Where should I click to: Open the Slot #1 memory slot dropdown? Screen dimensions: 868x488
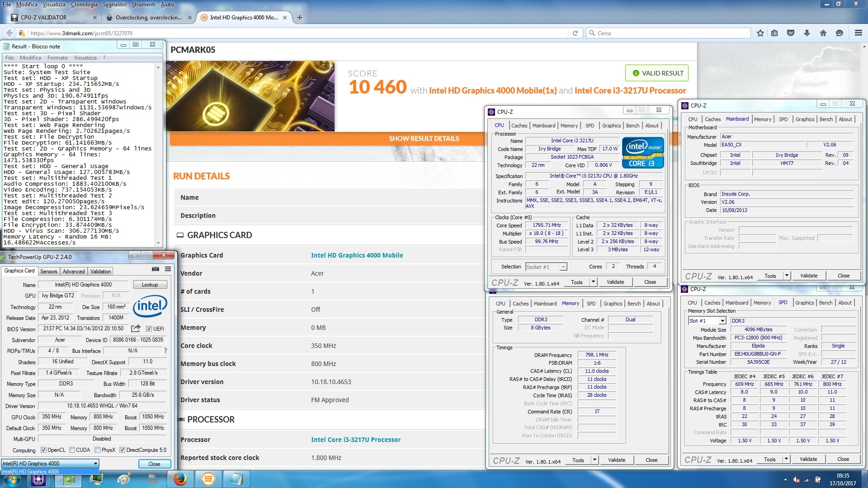(707, 321)
